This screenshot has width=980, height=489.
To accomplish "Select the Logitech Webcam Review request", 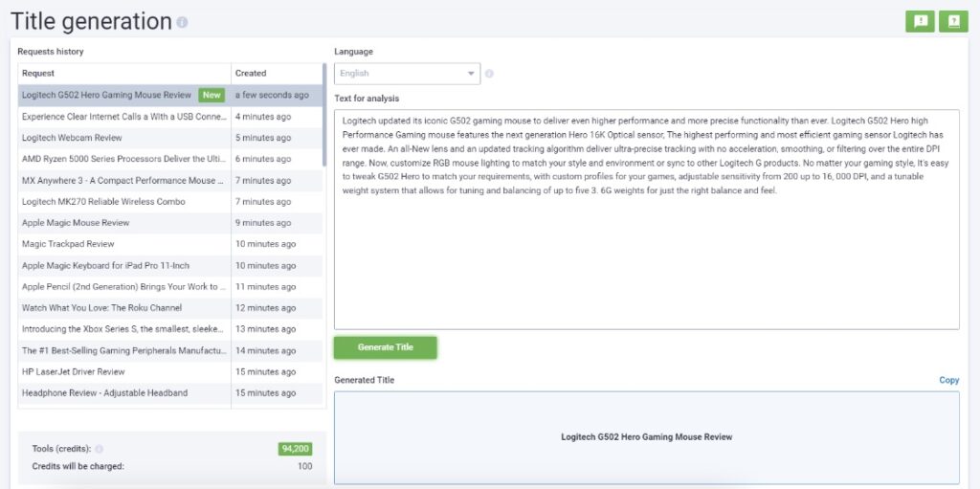I will (x=170, y=138).
